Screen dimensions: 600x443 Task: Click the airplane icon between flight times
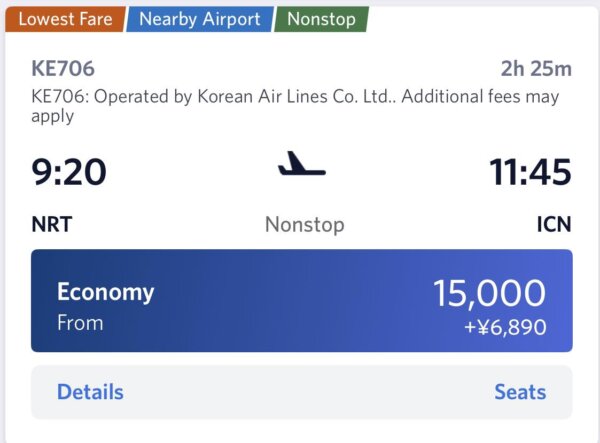point(301,164)
